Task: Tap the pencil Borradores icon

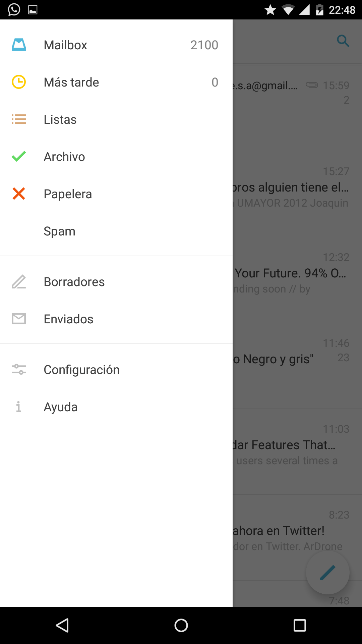Action: click(19, 282)
